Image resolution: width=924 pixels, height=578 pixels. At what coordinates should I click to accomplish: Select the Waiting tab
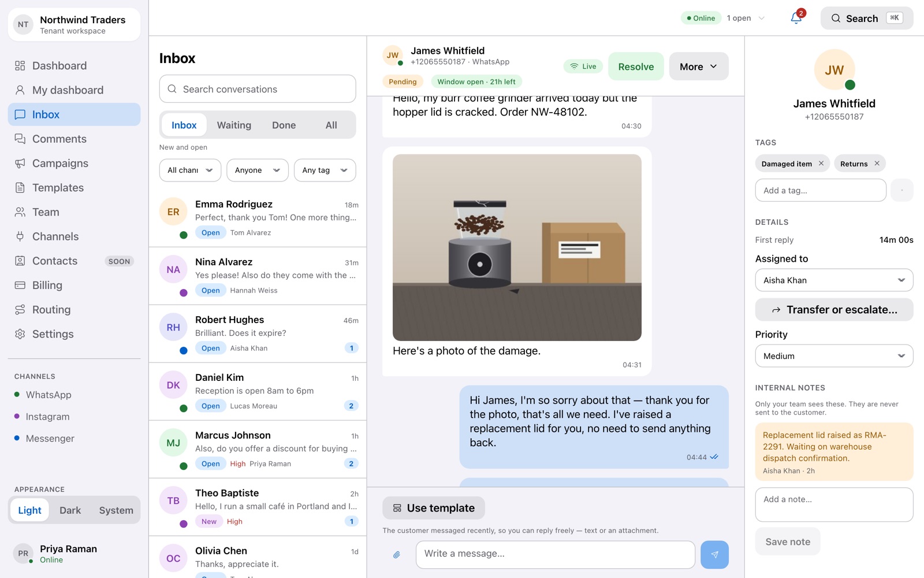[x=234, y=125]
